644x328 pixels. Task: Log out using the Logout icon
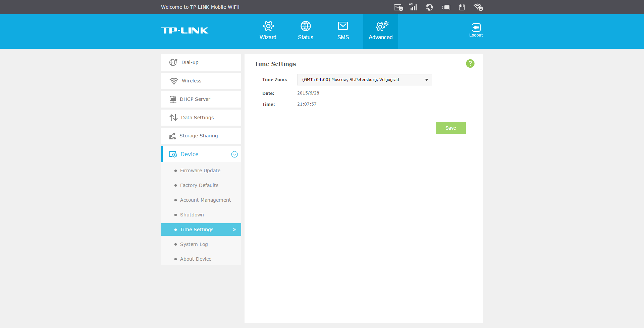point(476,30)
